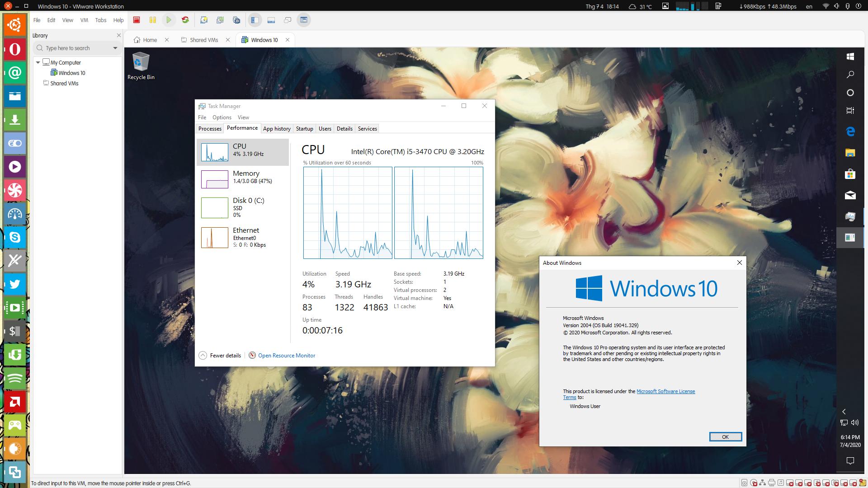
Task: Open Twitter from the Ubuntu dock
Action: click(14, 284)
